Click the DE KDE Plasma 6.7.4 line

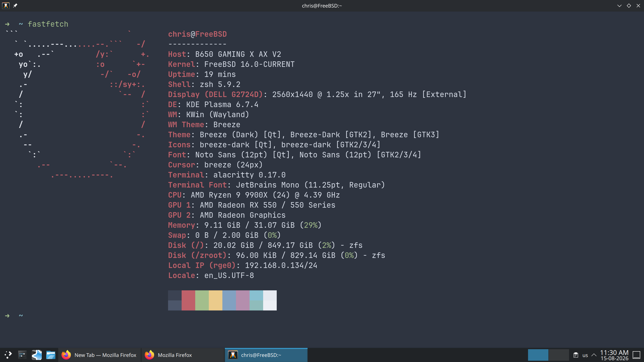pos(213,105)
